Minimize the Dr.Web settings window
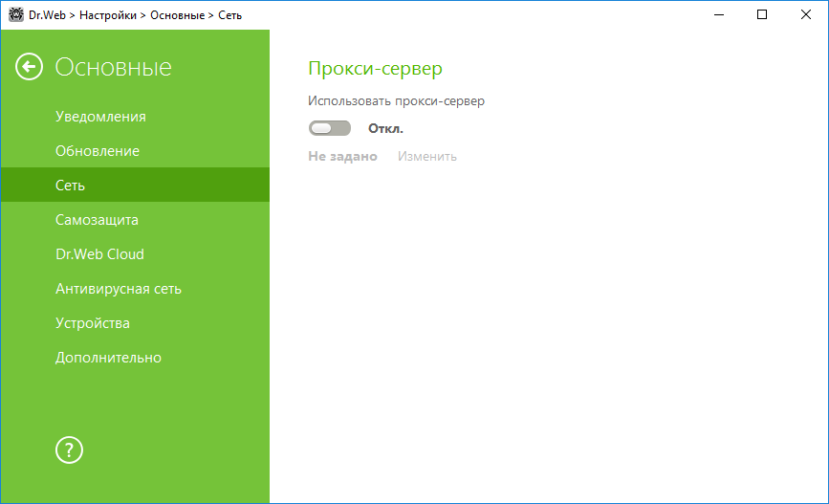The image size is (829, 504). 718,14
